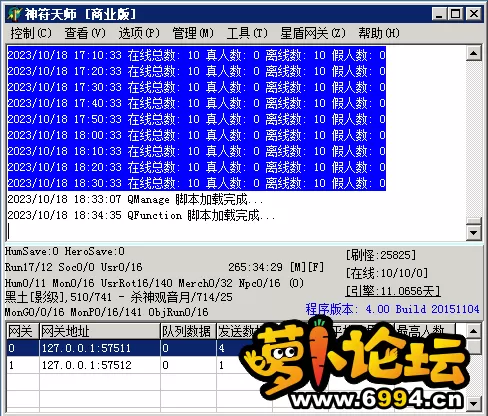Click the [引擎:11.0656天] link
The height and width of the screenshot is (416, 488).
point(393,291)
